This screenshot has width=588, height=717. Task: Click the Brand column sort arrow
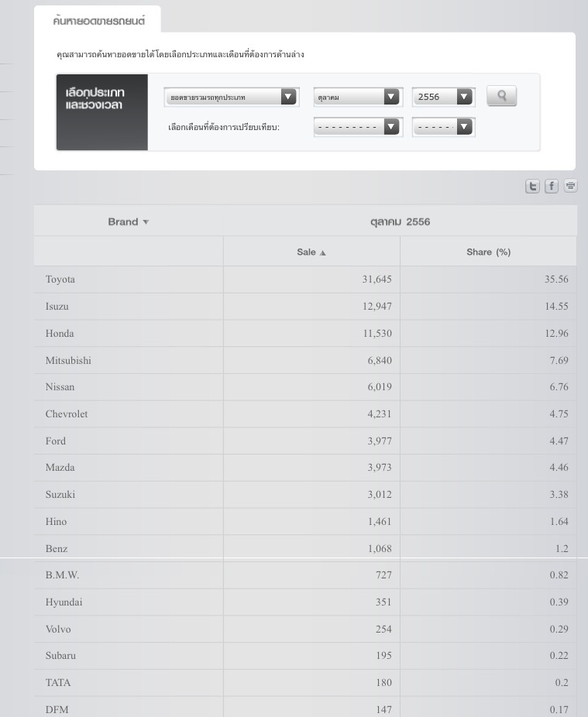(x=146, y=222)
